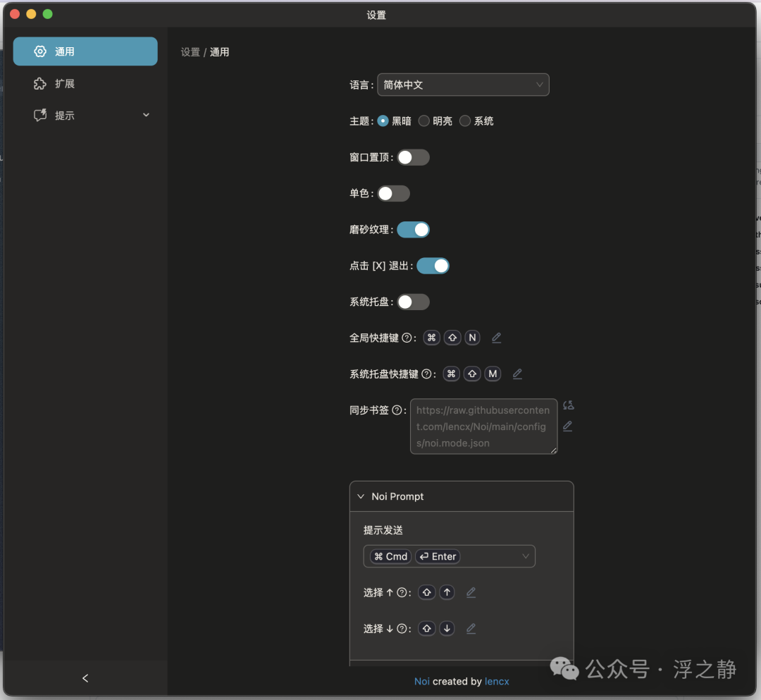Image resolution: width=761 pixels, height=700 pixels.
Task: Edit the 全局快捷键 shortcut with pencil icon
Action: [496, 338]
